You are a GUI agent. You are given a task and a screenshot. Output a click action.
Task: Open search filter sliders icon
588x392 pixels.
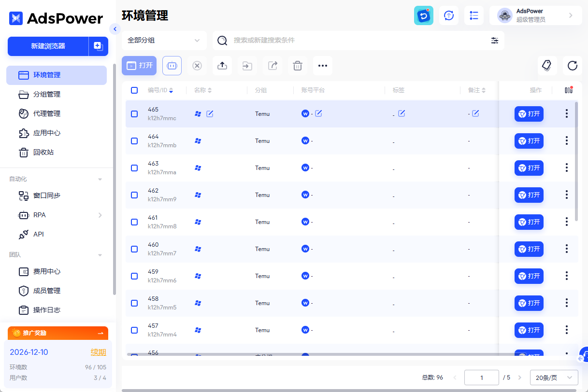point(495,41)
